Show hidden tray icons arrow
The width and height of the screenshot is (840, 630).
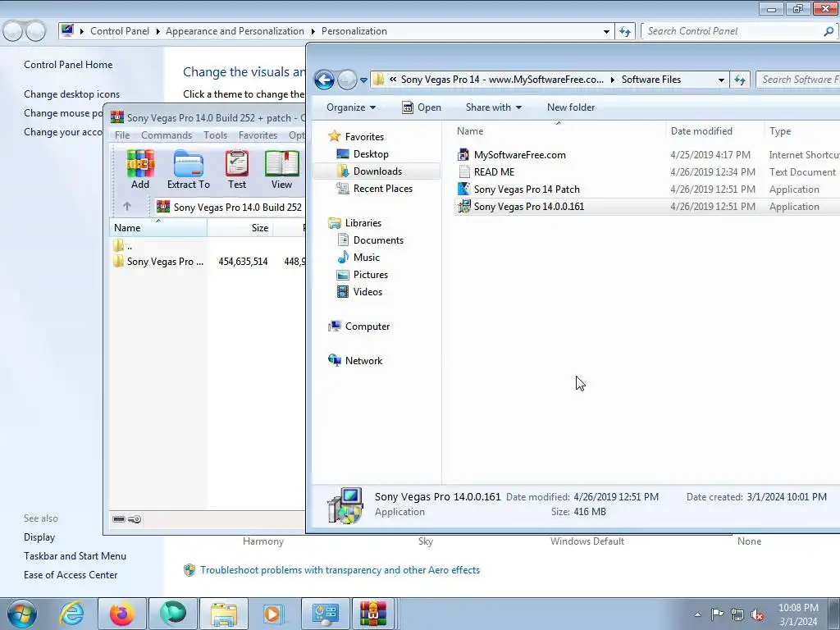click(697, 615)
